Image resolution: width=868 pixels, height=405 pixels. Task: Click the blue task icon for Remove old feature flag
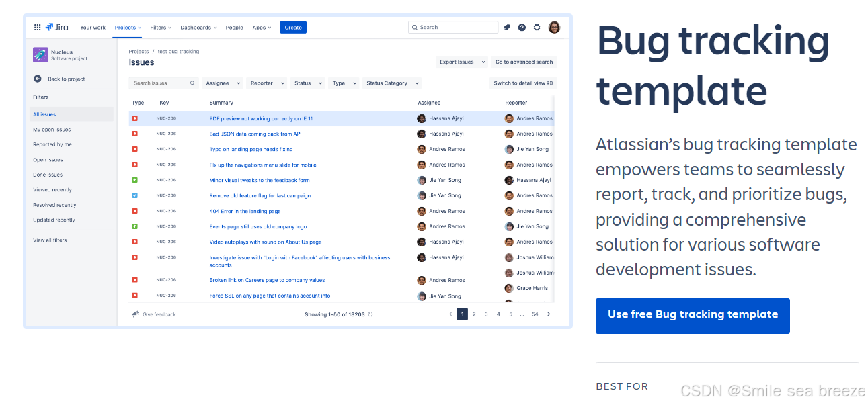coord(134,195)
